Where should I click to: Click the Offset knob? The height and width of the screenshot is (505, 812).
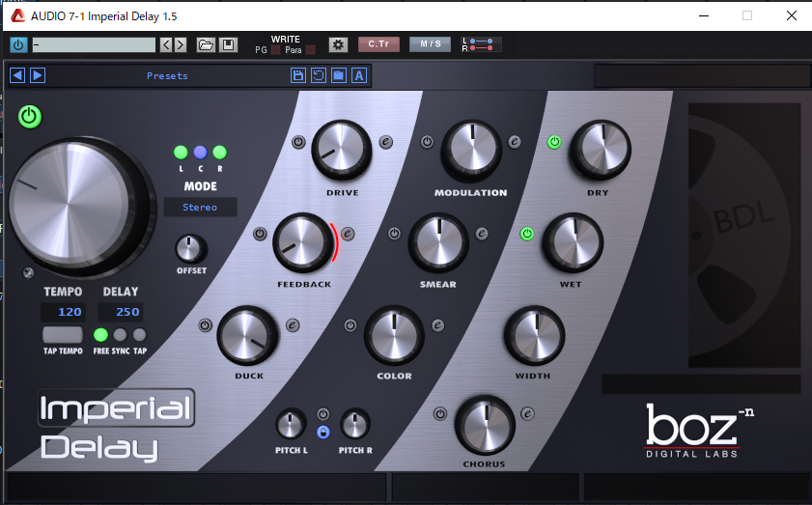pyautogui.click(x=190, y=248)
